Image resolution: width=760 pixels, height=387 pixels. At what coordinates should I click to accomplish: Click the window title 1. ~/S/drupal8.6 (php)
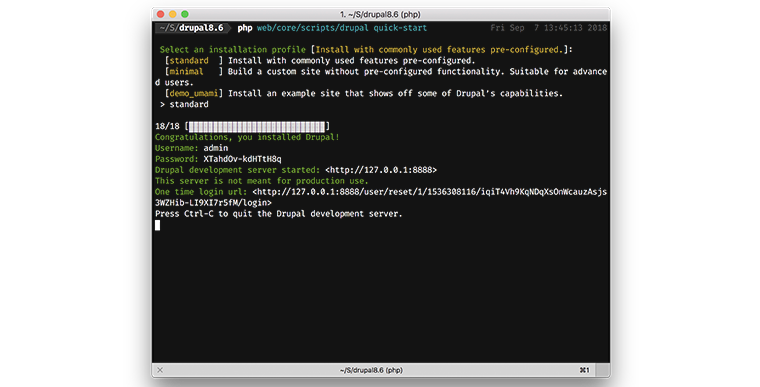[380, 15]
